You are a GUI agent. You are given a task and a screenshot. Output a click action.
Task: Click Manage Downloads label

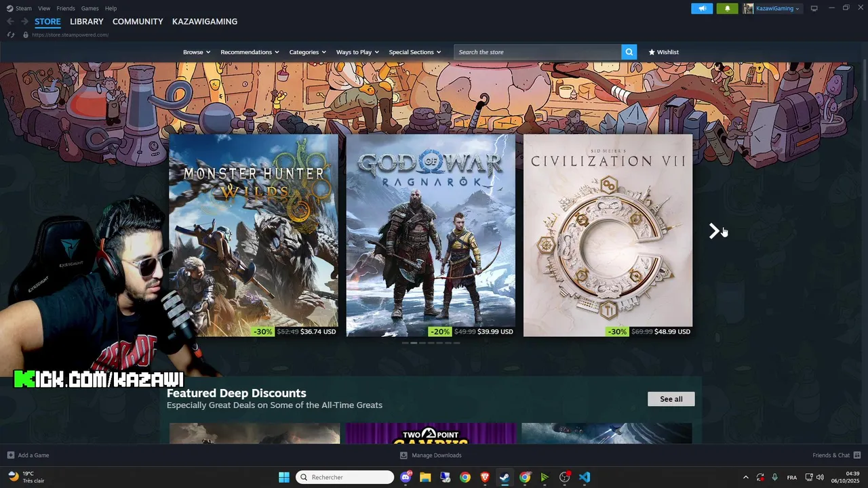point(437,455)
